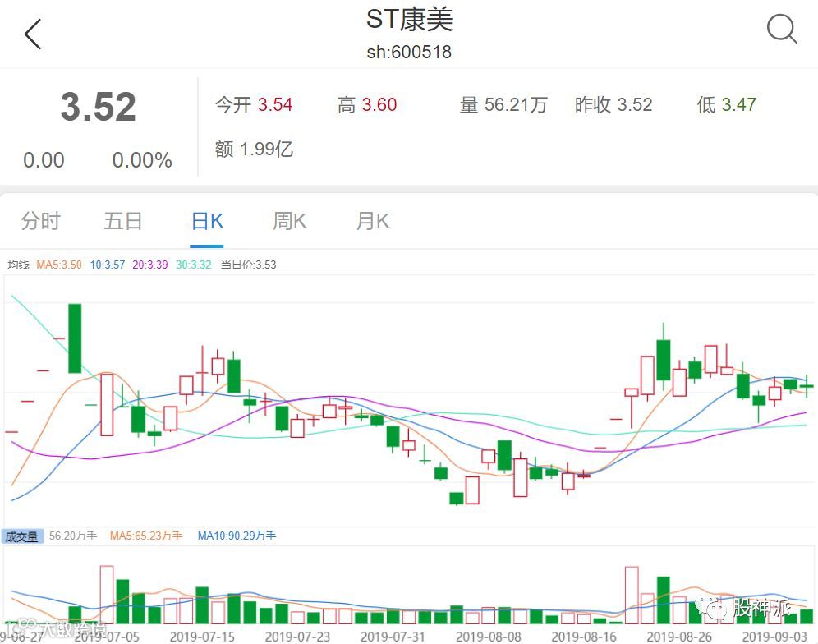Open the 周K weekly chart tab
The height and width of the screenshot is (644, 818).
pos(290,221)
